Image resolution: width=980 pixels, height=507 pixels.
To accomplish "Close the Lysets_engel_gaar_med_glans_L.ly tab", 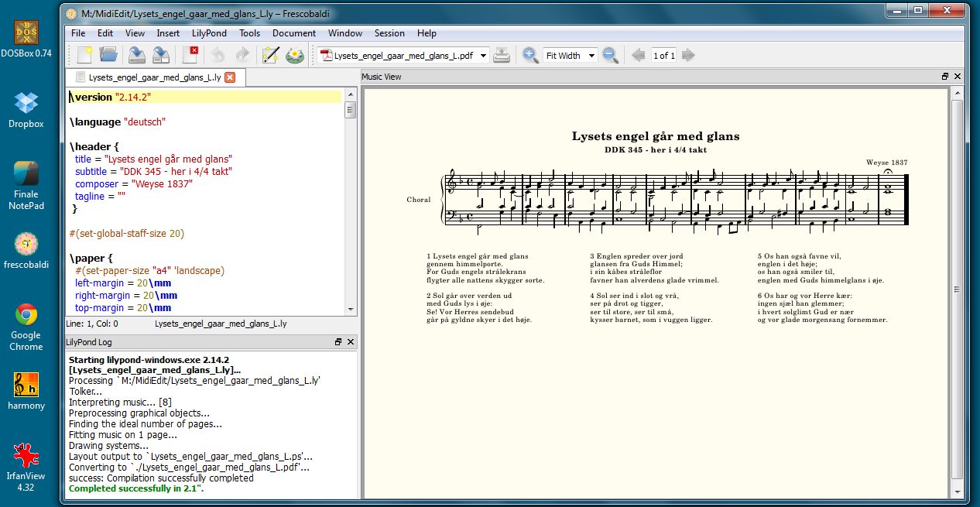I will coord(230,77).
